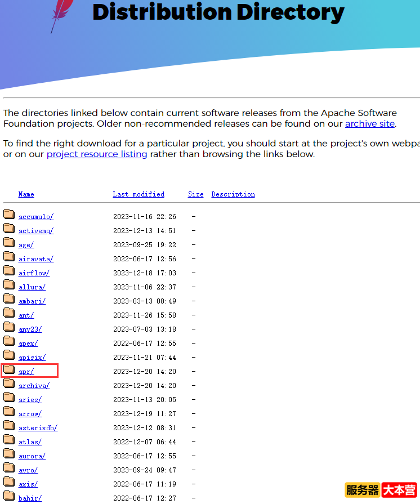Open the apex/ directory link

click(x=28, y=344)
